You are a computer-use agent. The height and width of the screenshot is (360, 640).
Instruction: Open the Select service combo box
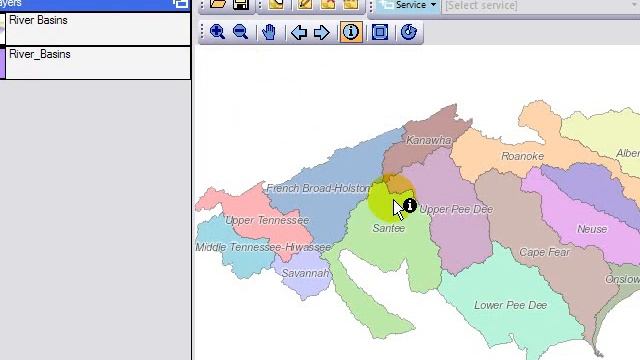click(541, 6)
